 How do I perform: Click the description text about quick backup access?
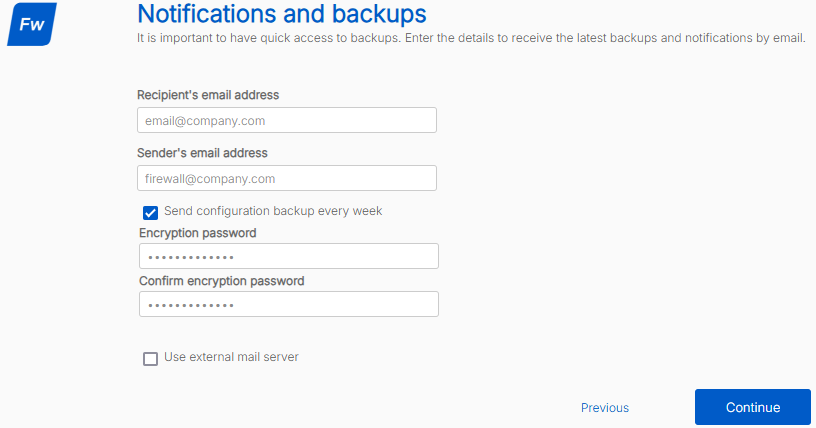tap(471, 38)
